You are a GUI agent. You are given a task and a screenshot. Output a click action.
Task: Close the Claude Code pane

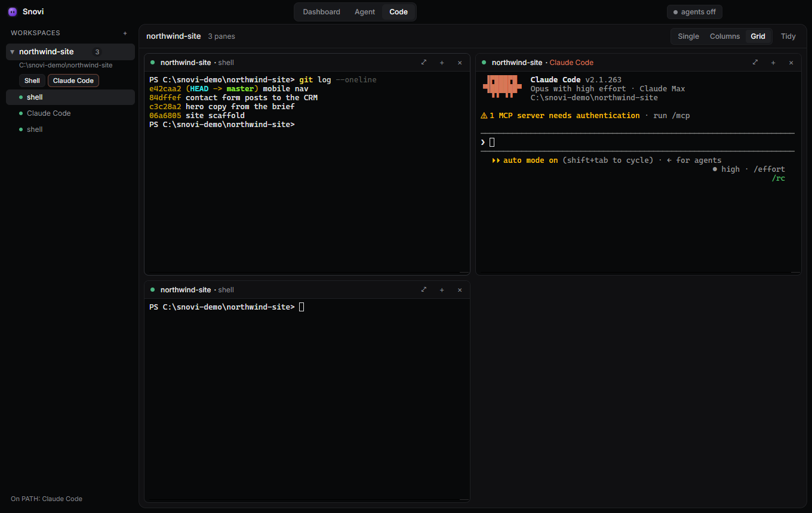pos(791,63)
